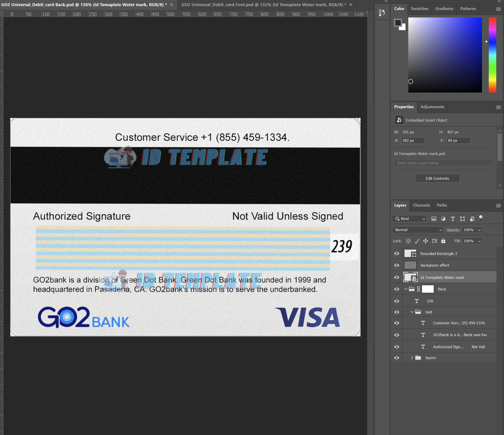Filter layers by pixel layers icon
The height and width of the screenshot is (435, 504).
[434, 219]
